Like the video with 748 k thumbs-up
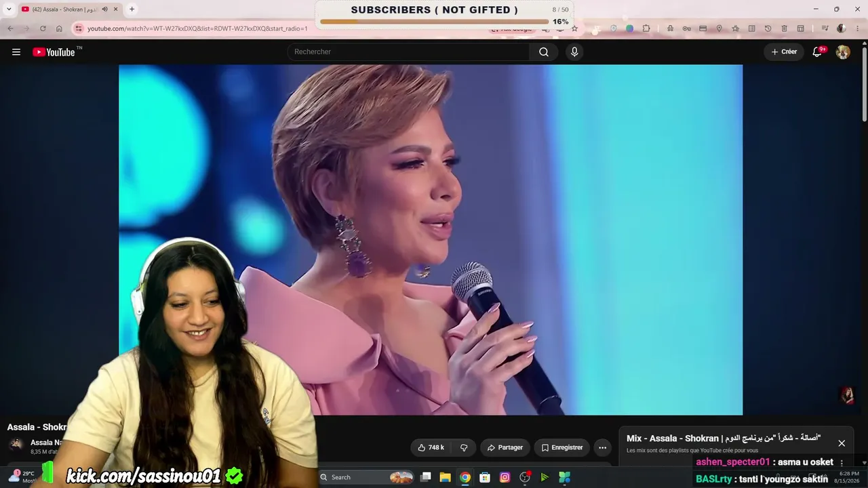 click(x=431, y=447)
